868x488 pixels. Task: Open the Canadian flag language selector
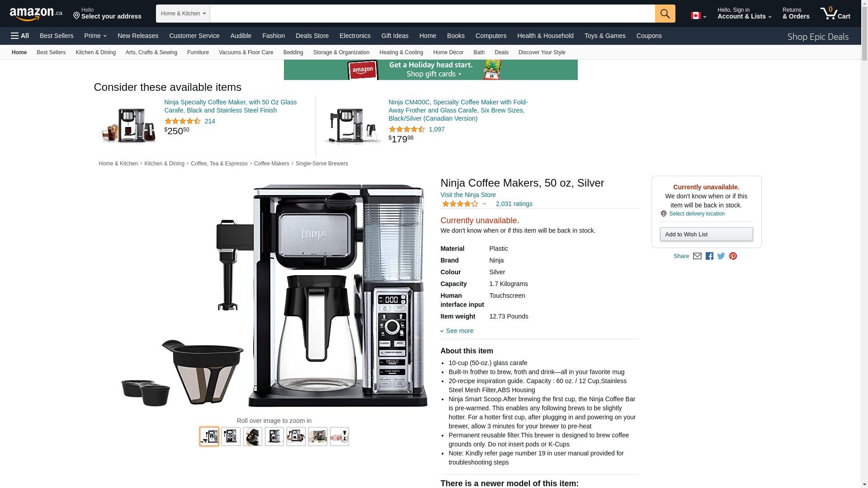click(x=698, y=16)
